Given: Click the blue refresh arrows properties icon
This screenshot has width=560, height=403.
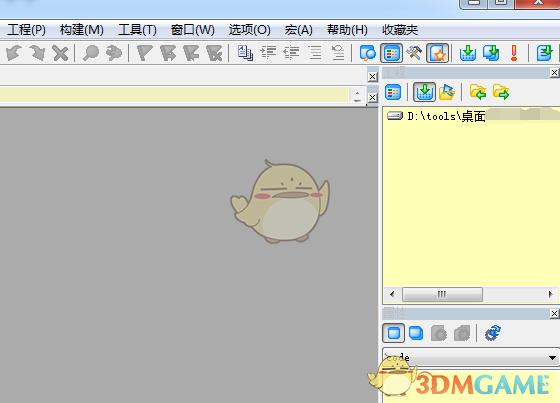Looking at the screenshot, I should click(x=493, y=333).
